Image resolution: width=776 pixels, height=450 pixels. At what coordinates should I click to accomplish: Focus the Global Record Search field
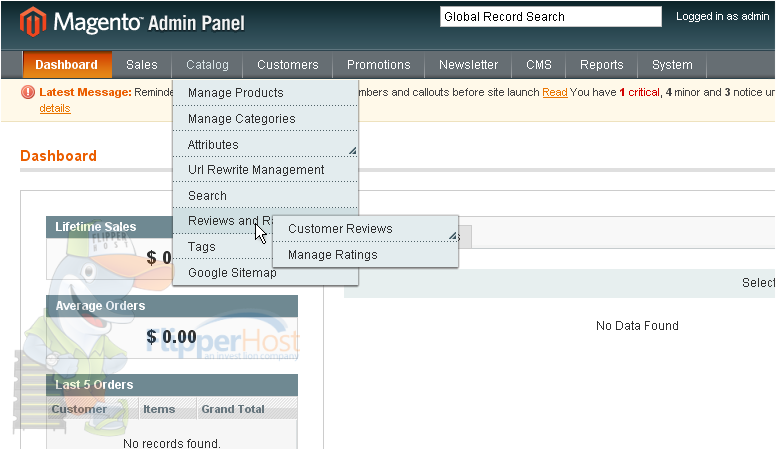[550, 17]
